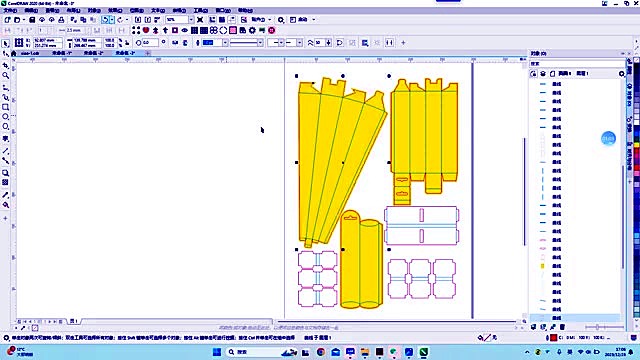Delete object using docker trash icon
The image size is (640, 360).
click(x=562, y=327)
